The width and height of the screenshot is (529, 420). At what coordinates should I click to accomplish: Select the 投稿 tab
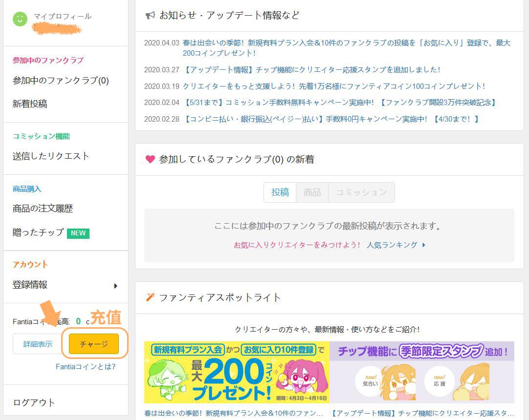pos(280,192)
